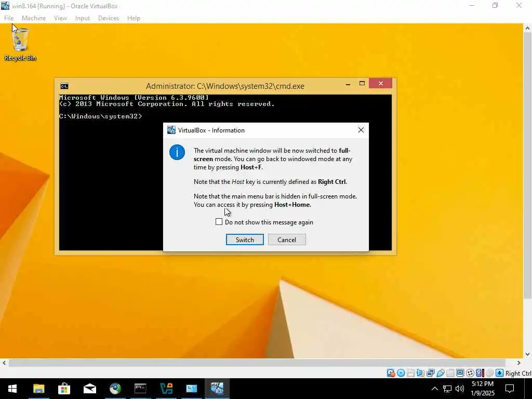Open Microsoft Store from the taskbar
The height and width of the screenshot is (399, 532).
(64, 389)
